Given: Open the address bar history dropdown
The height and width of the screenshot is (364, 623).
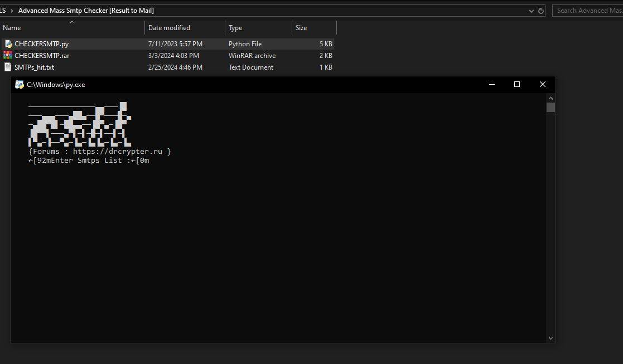Looking at the screenshot, I should click(531, 11).
